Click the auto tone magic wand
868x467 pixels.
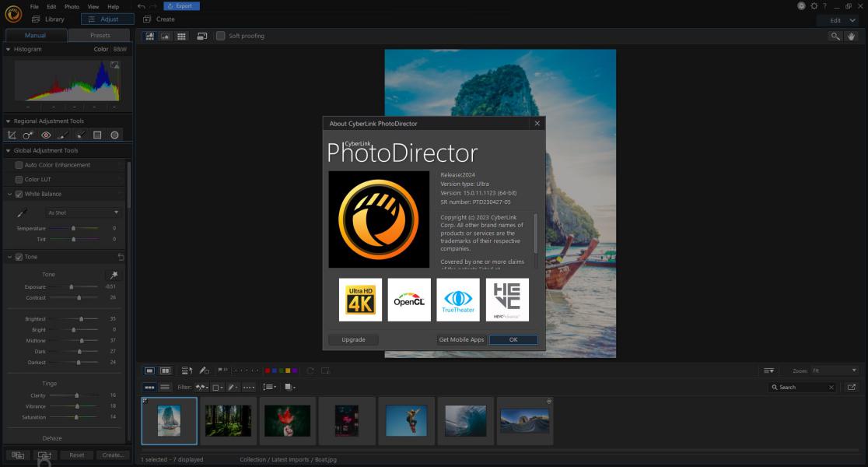[114, 275]
